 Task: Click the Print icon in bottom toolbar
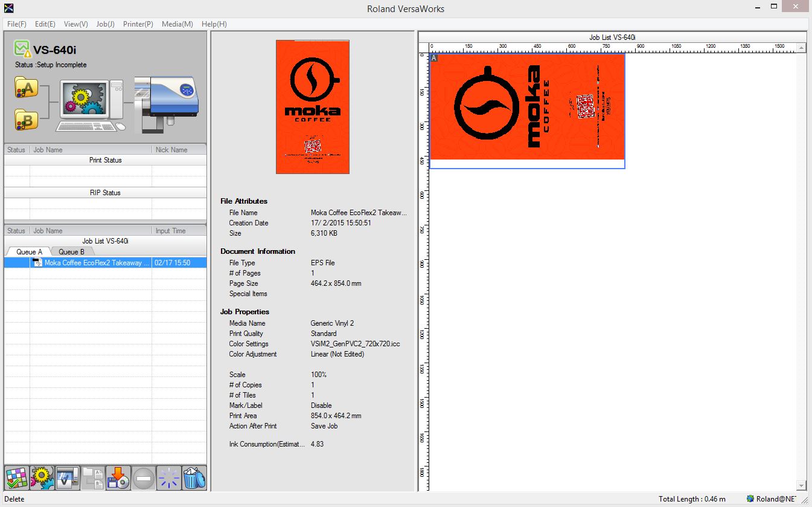tap(66, 477)
